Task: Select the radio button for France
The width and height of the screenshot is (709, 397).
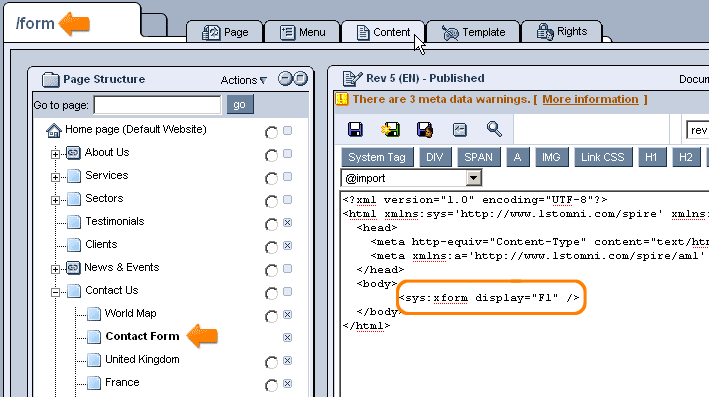Action: coord(271,385)
